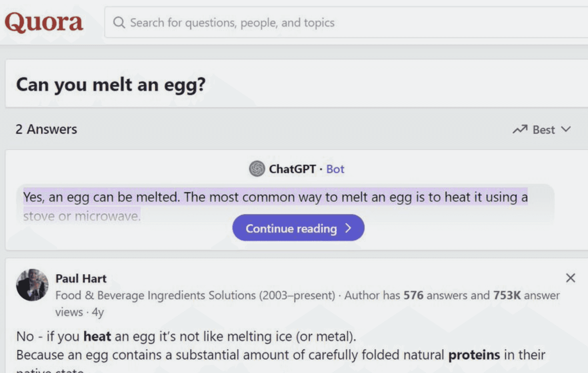Viewport: 588px width, 373px height.
Task: Click the purple Bot label
Action: (335, 169)
